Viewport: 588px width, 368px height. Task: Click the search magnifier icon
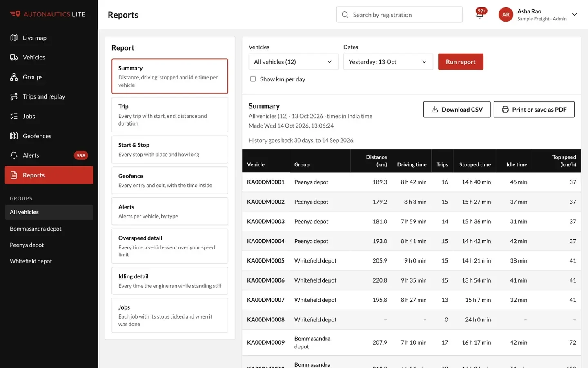pyautogui.click(x=345, y=15)
